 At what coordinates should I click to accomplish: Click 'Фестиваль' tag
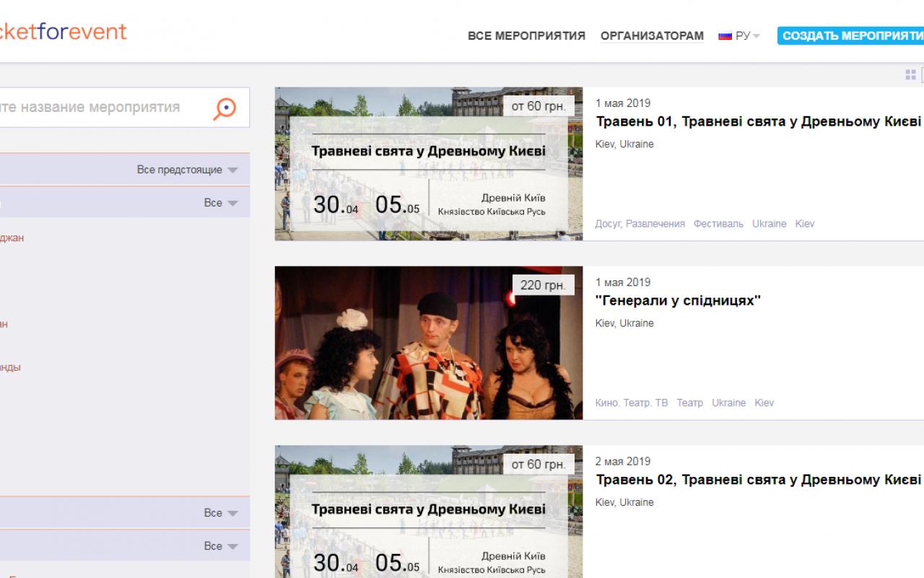pos(718,224)
